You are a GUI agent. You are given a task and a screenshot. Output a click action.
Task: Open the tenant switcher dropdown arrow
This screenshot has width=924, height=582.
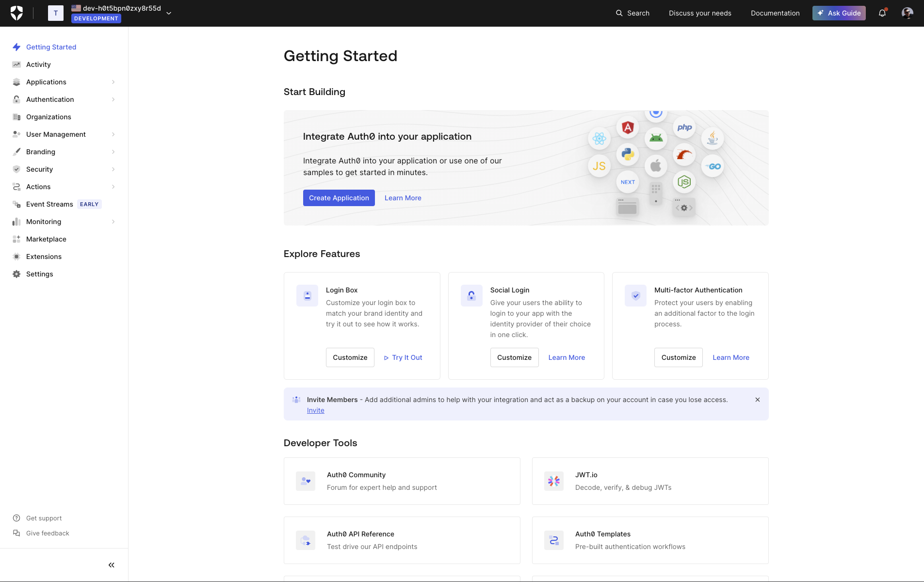[x=169, y=13]
